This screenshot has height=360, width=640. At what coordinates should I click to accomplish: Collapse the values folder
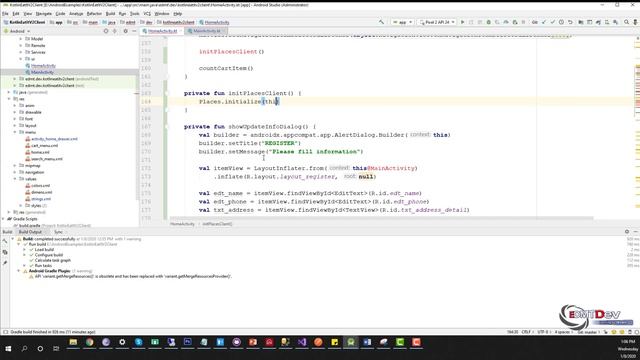[x=15, y=179]
